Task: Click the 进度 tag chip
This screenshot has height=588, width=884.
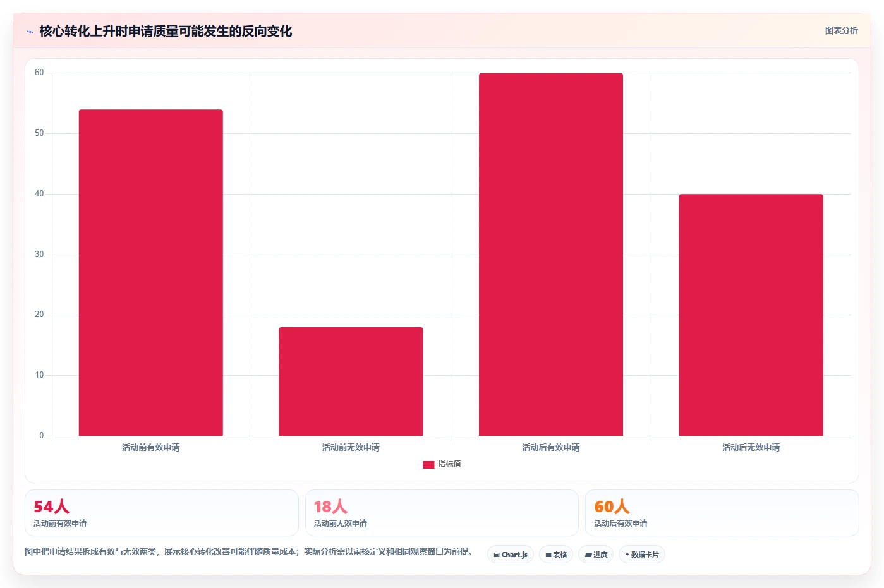Action: tap(596, 555)
